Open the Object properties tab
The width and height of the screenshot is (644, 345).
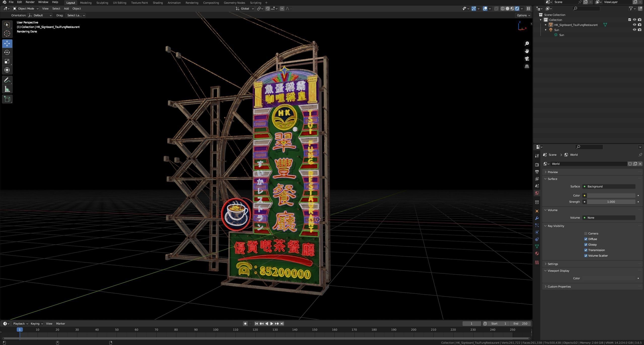537,211
